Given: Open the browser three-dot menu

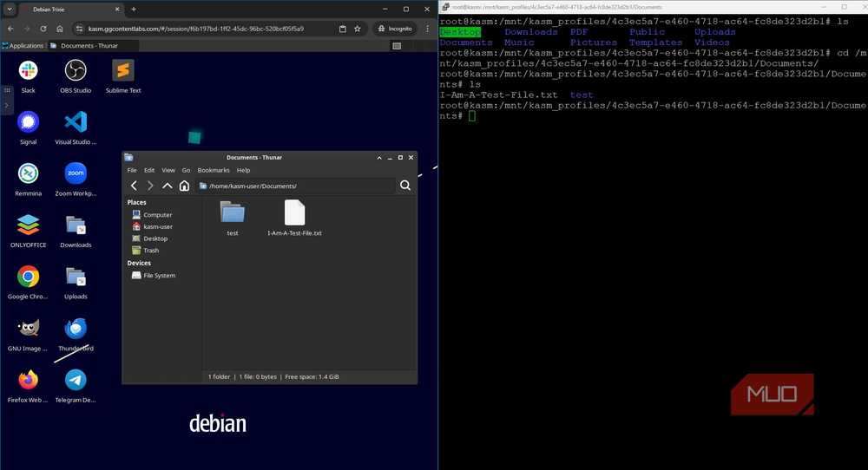Looking at the screenshot, I should [x=427, y=29].
